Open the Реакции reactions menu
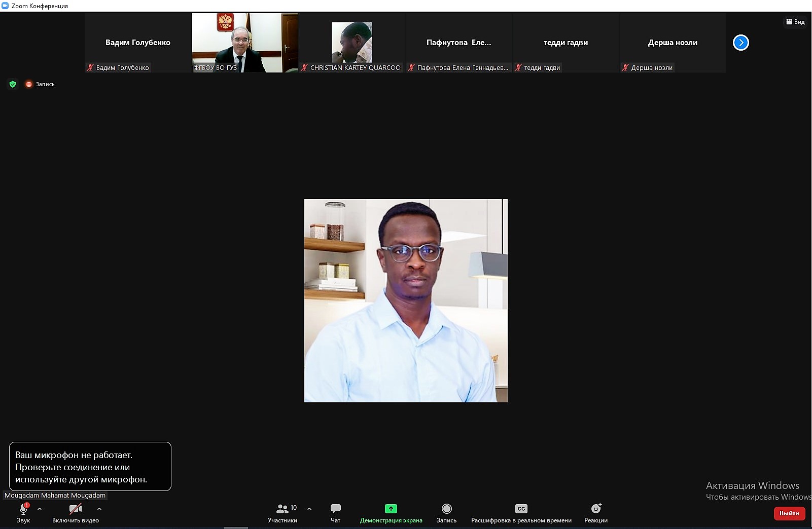Image resolution: width=812 pixels, height=529 pixels. tap(596, 513)
